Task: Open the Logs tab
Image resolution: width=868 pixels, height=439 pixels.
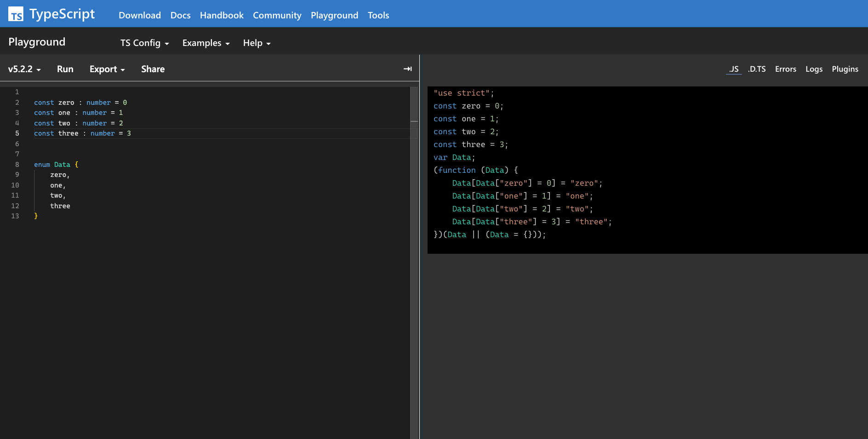Action: (x=814, y=69)
